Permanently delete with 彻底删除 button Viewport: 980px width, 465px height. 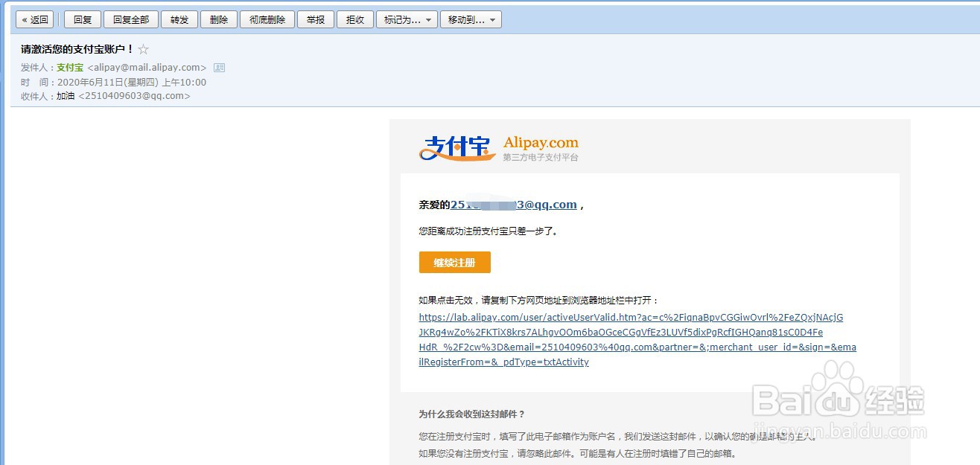[x=267, y=20]
